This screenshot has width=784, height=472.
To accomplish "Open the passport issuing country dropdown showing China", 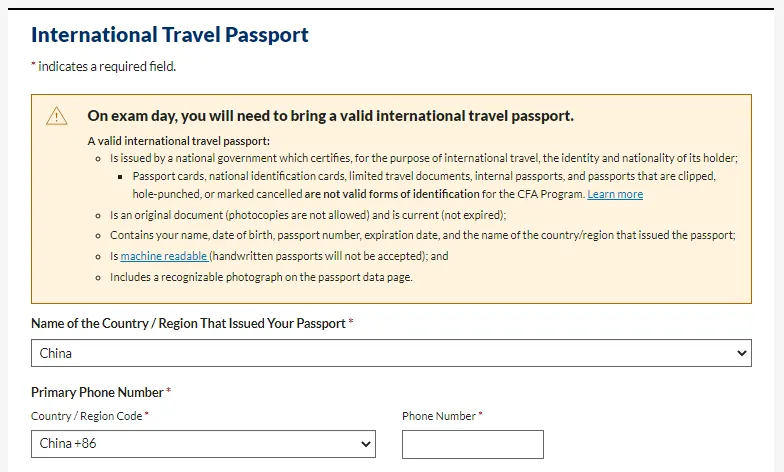I will pyautogui.click(x=391, y=353).
